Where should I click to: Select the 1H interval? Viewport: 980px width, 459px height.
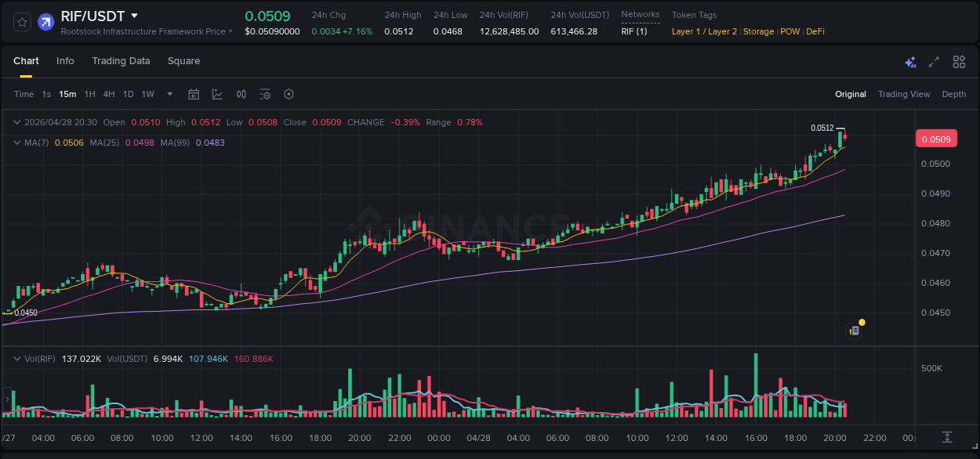pos(89,94)
